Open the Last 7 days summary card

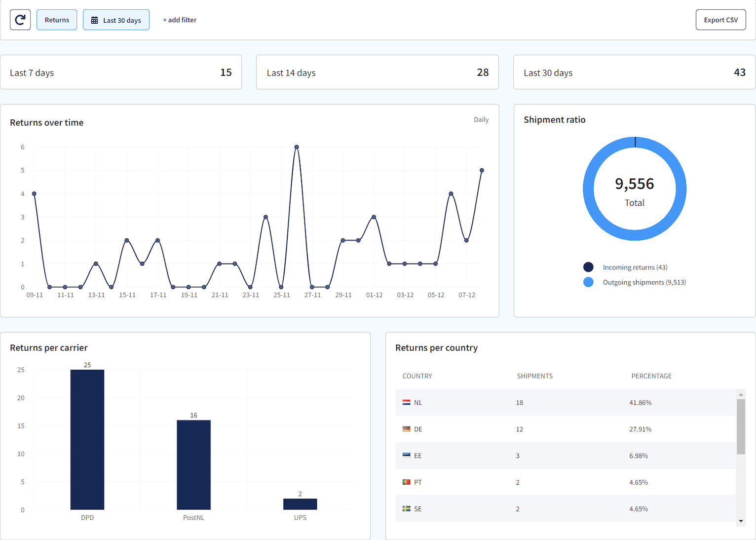pos(121,72)
